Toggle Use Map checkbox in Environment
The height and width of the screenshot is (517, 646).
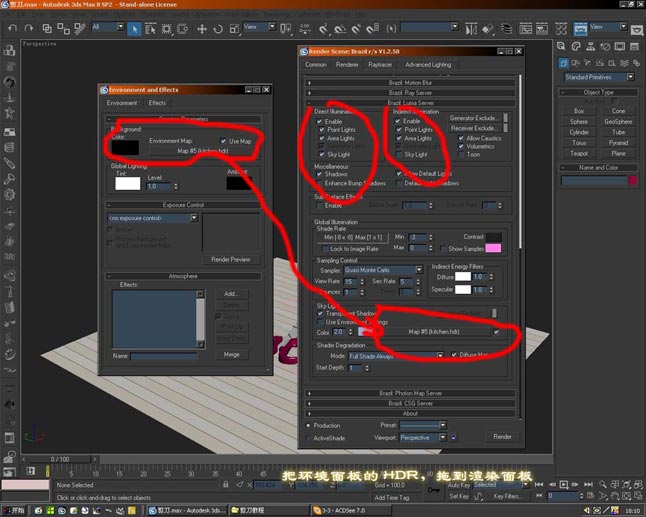223,141
